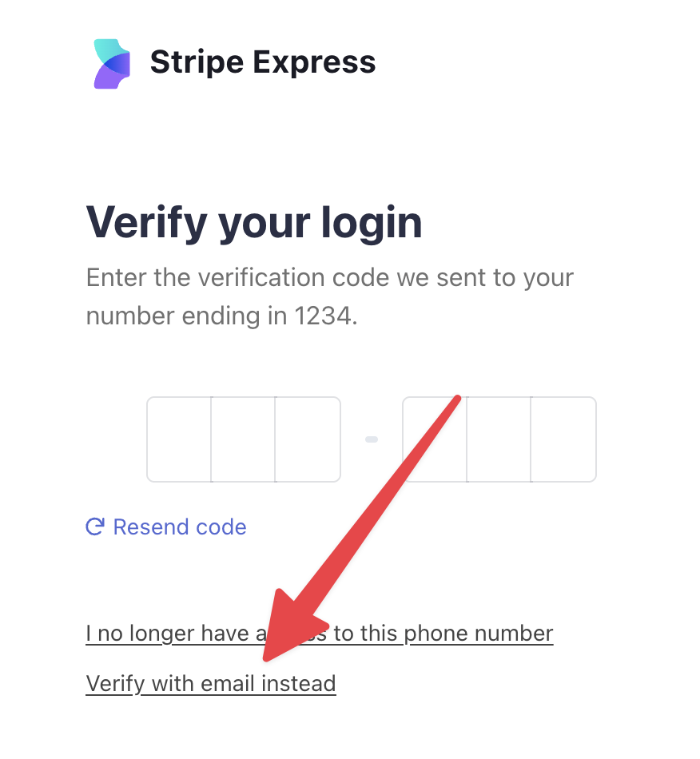Choose "Verify with email instead"
Viewport: 700px width, 759px height.
pyautogui.click(x=211, y=684)
